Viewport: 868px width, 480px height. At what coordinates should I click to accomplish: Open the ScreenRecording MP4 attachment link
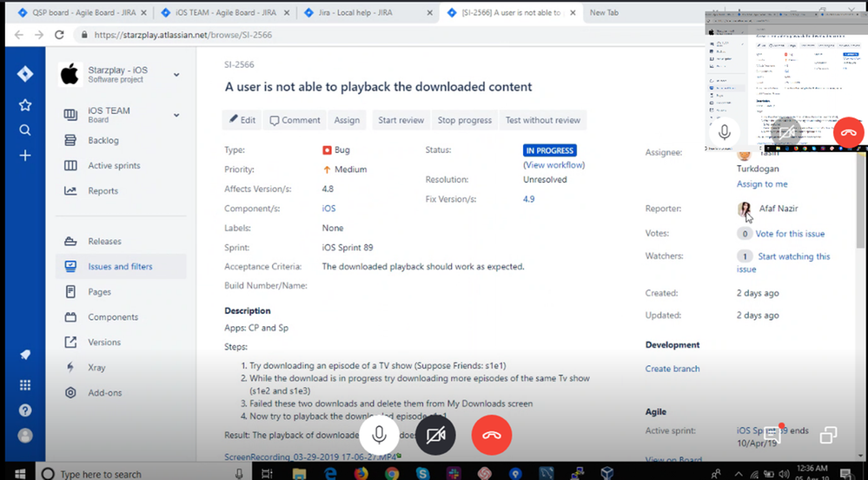(312, 457)
